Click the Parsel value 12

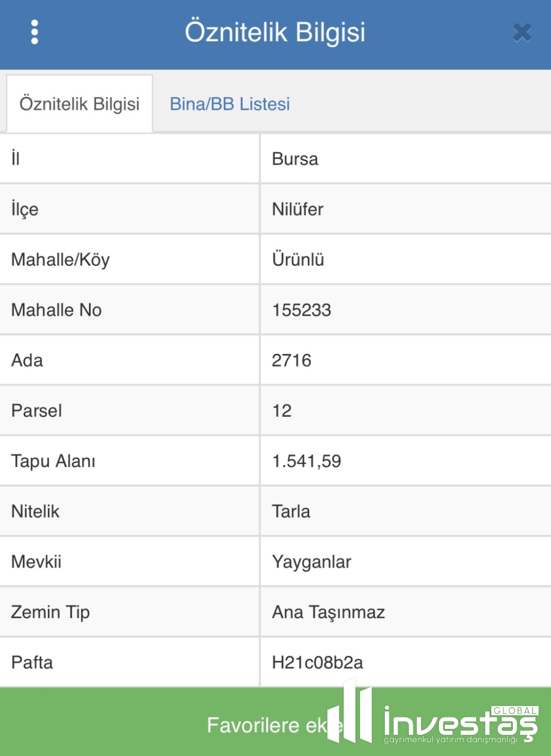[x=282, y=411]
